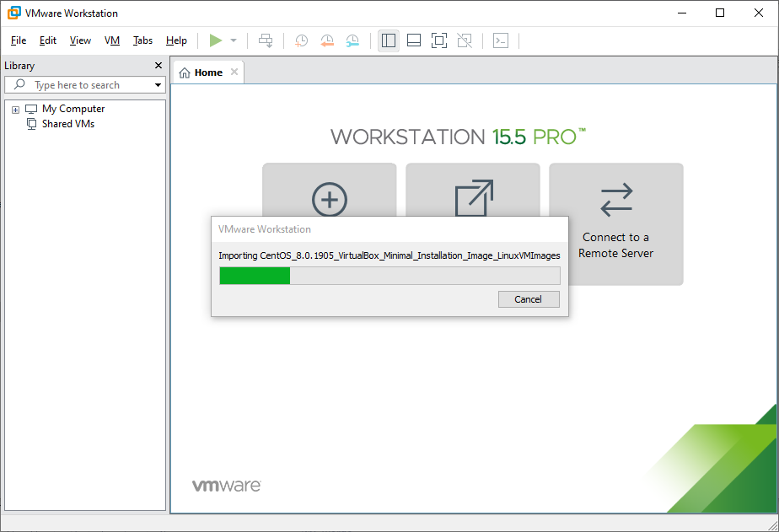The height and width of the screenshot is (532, 779).
Task: Toggle the Library sidebar view icon
Action: pyautogui.click(x=389, y=40)
